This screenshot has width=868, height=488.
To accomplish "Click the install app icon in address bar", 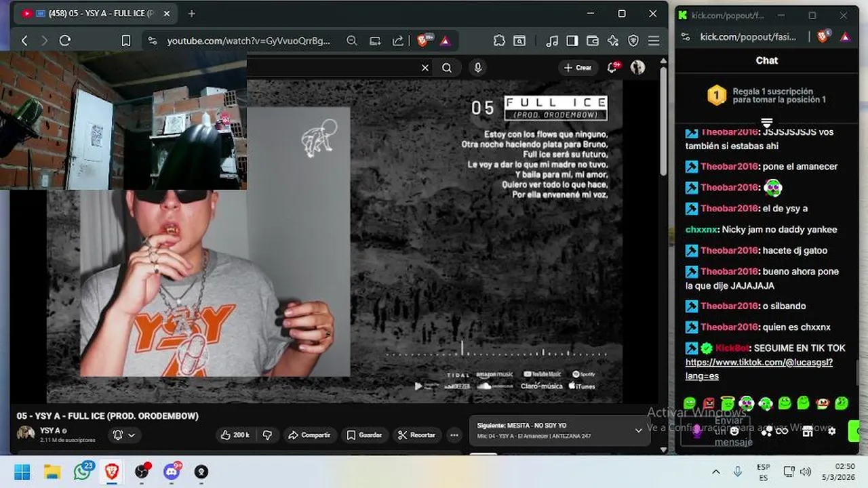I will [375, 41].
